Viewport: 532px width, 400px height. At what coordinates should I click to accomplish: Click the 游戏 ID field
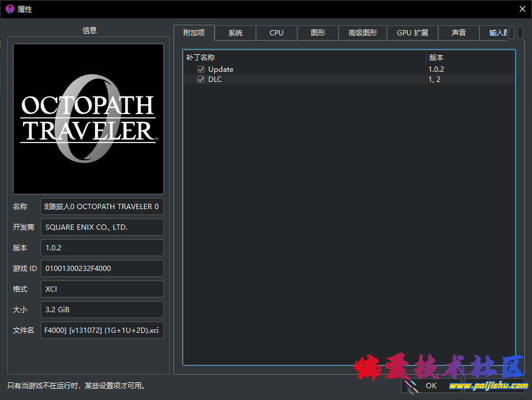coord(102,269)
